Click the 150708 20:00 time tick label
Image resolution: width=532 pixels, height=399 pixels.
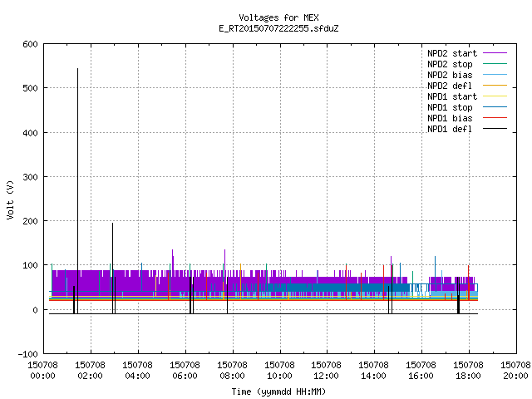(515, 371)
